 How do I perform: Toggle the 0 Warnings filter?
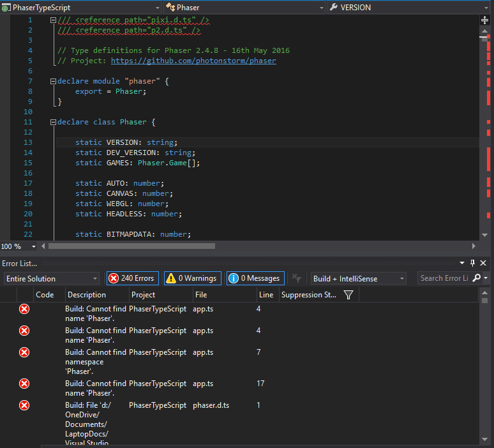[x=193, y=278]
